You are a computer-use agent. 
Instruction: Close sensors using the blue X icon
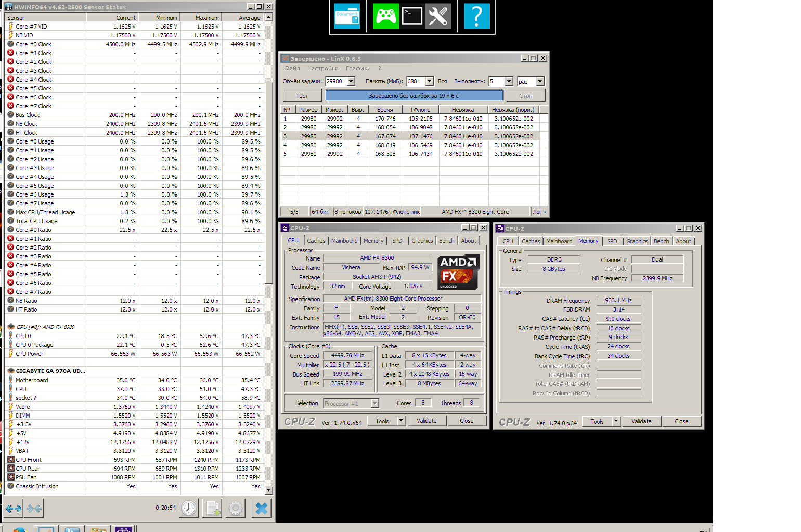(x=262, y=508)
